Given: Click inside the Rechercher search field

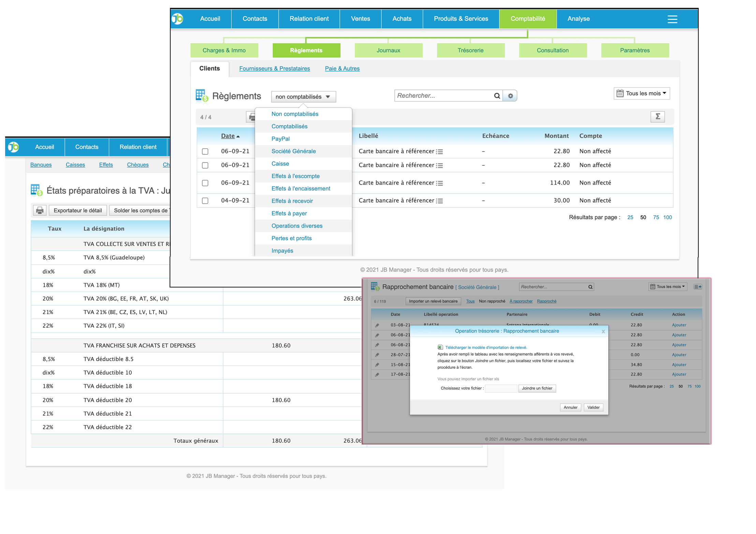Looking at the screenshot, I should click(444, 96).
